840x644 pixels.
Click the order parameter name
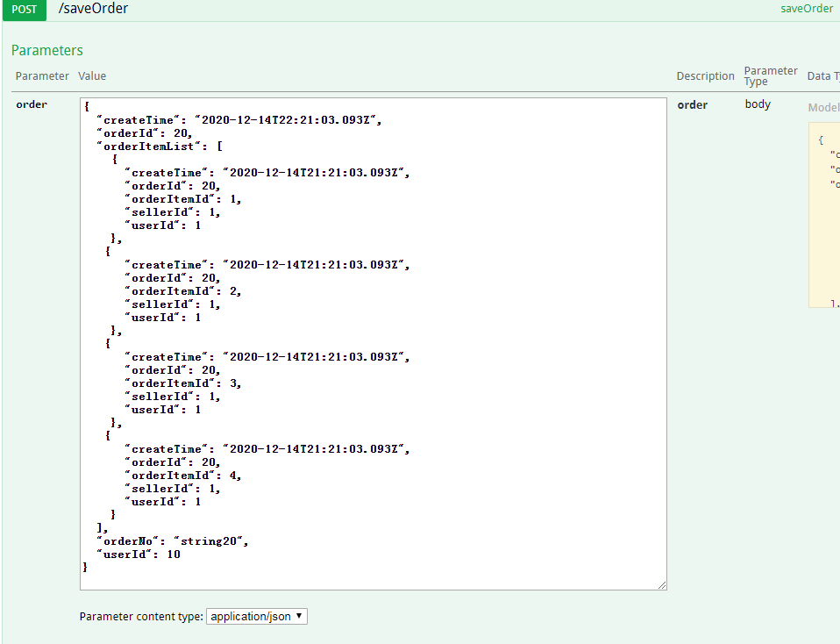(32, 104)
